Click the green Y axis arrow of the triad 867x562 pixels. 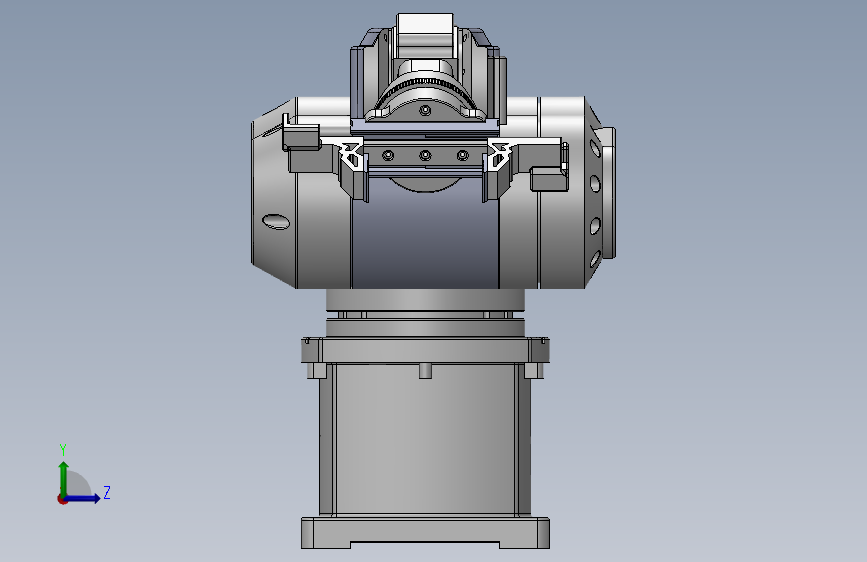pyautogui.click(x=63, y=478)
